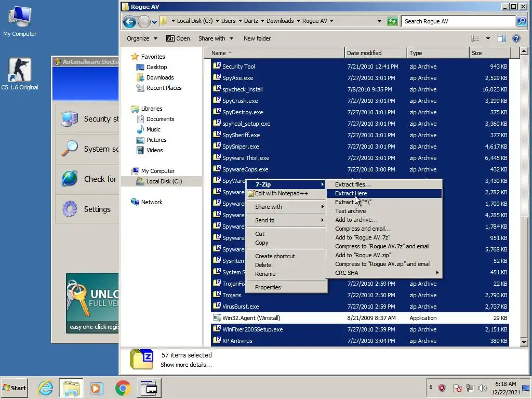Open recent pages dropdown next to forward arrow

pyautogui.click(x=154, y=22)
